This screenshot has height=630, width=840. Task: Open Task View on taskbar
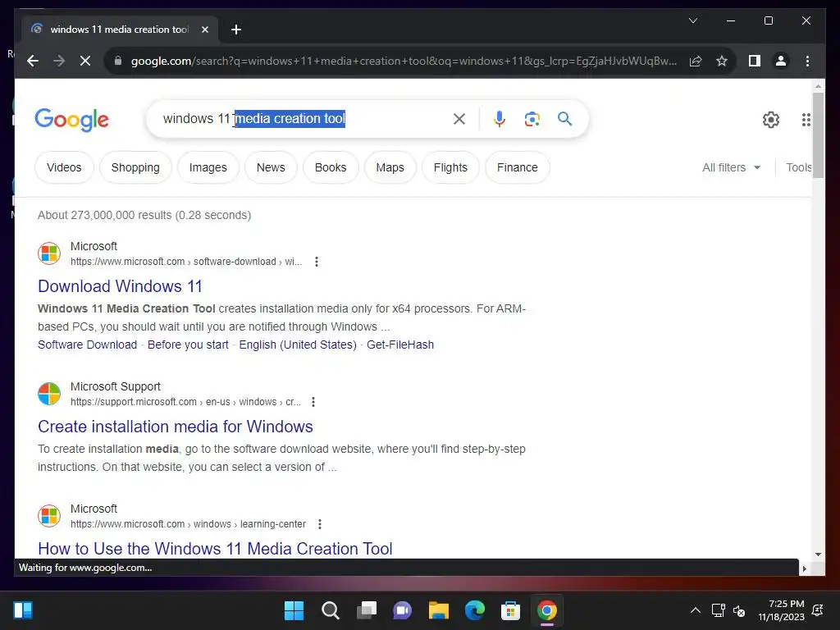[x=367, y=610]
